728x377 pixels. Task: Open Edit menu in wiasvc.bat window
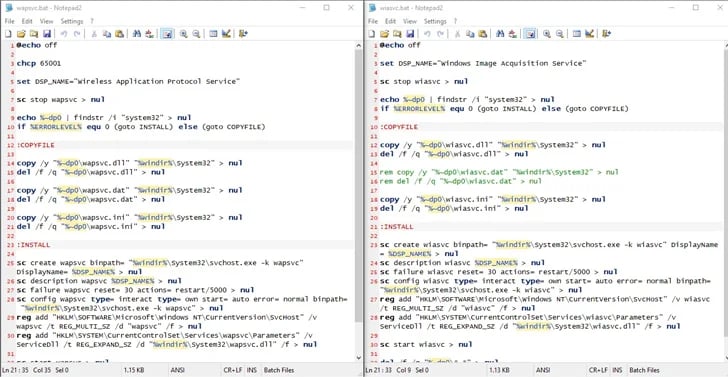pos(390,21)
